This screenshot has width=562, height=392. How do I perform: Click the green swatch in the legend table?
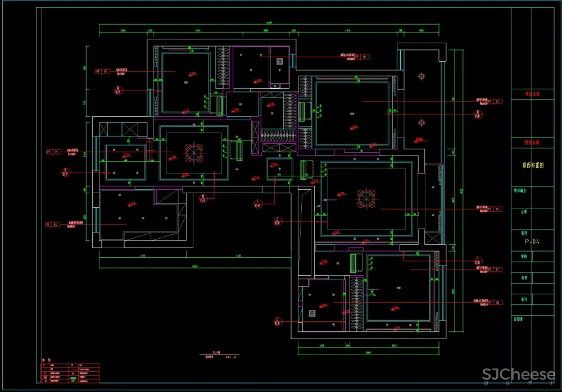pyautogui.click(x=74, y=381)
